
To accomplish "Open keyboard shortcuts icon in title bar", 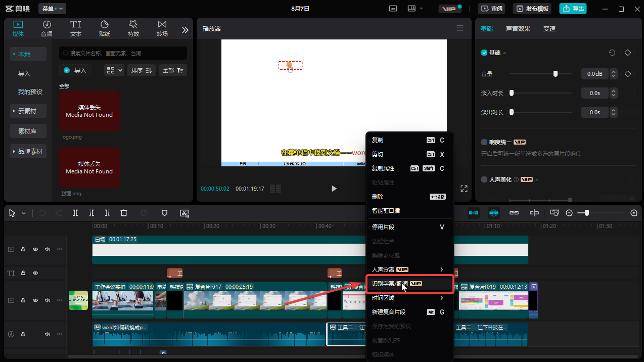I will pyautogui.click(x=393, y=9).
